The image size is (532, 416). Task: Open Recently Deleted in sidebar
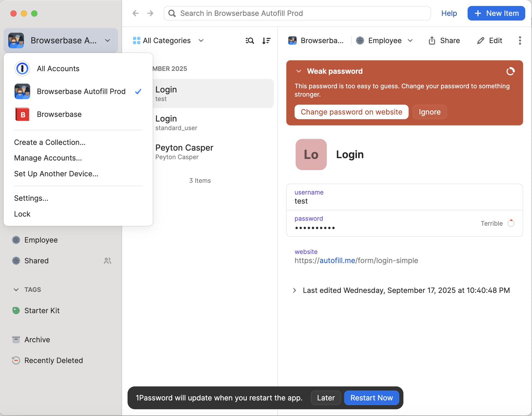tap(54, 360)
